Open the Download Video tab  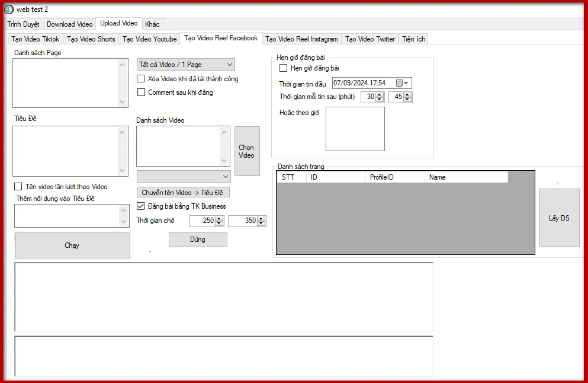pos(69,24)
